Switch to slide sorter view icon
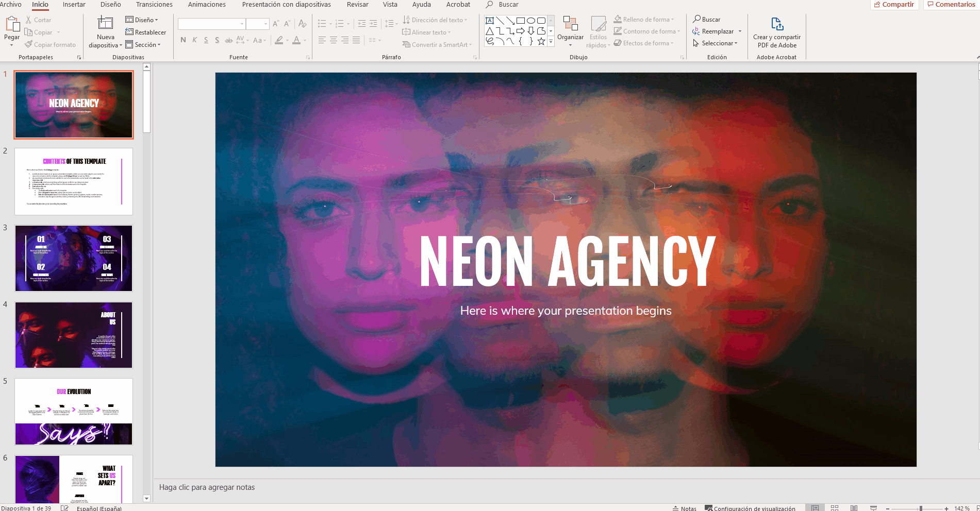 pos(835,508)
